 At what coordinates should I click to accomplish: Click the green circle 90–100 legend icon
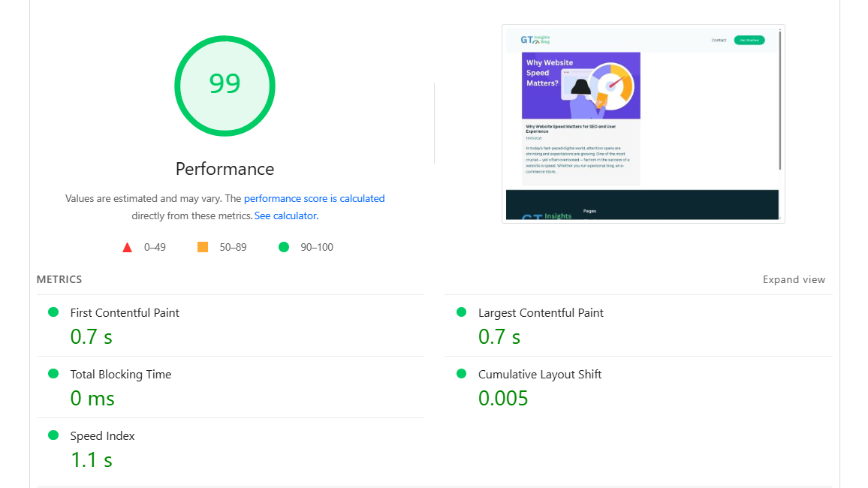[284, 247]
